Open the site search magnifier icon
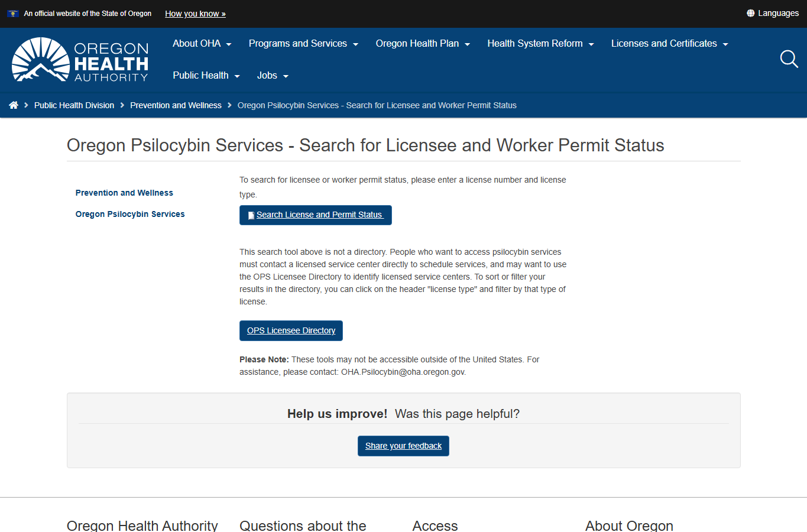Viewport: 807px width, 532px height. click(x=789, y=59)
